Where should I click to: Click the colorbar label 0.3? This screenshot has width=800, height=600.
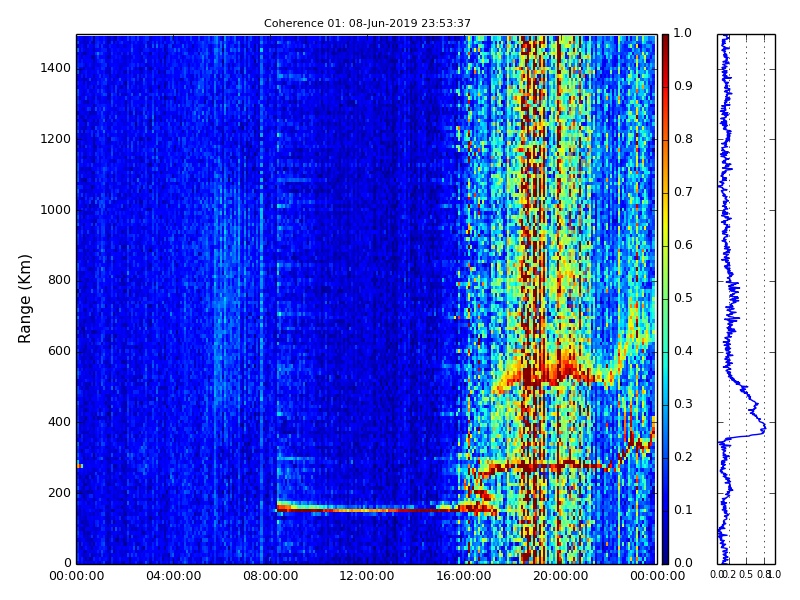[683, 404]
